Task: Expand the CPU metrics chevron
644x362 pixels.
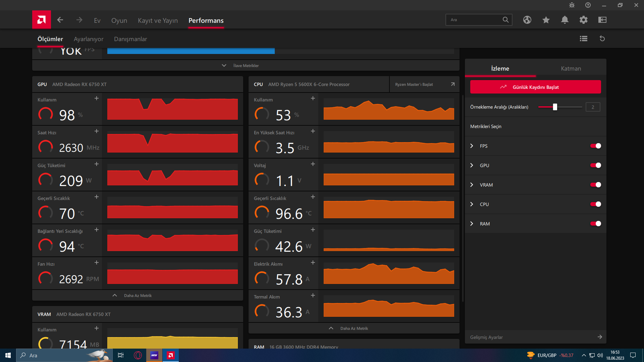Action: [x=472, y=204]
